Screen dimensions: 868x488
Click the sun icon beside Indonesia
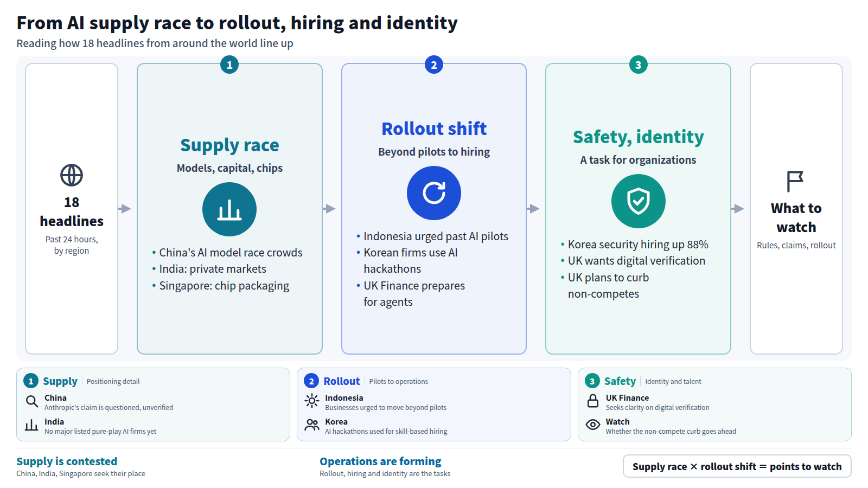[x=312, y=401]
